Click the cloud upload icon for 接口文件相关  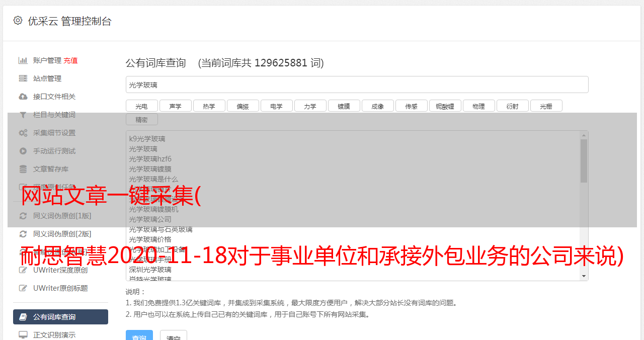[23, 97]
